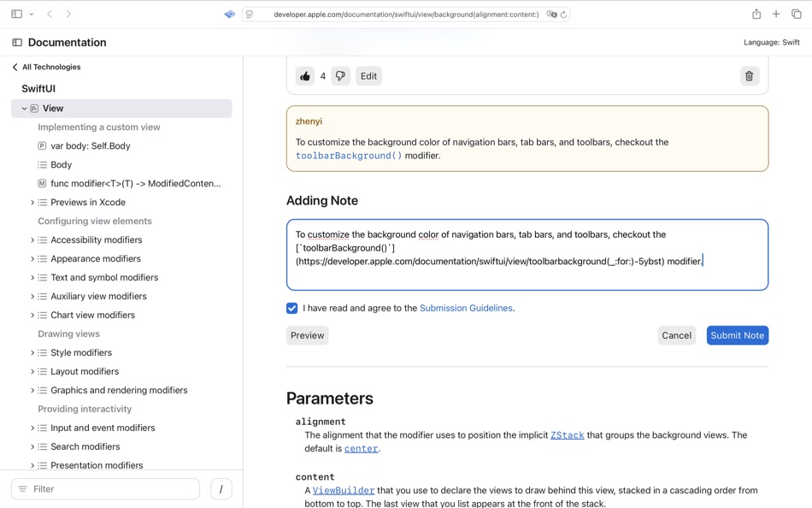
Task: Open the toolbarBackground() link in note
Action: click(349, 156)
